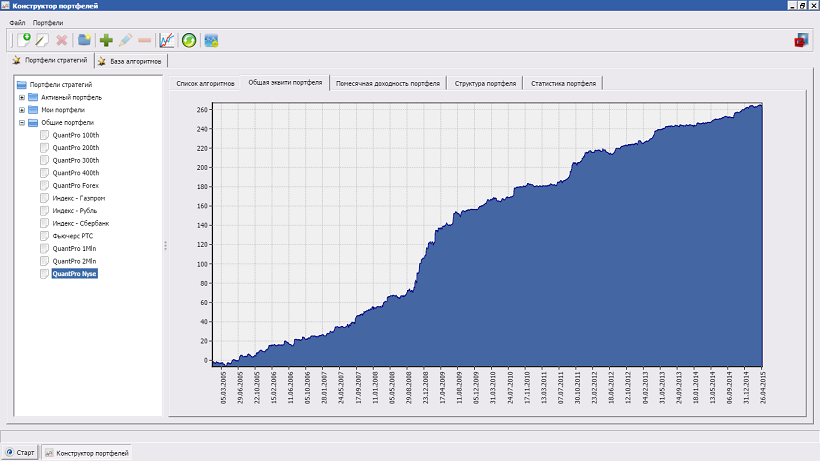Click the red X delete icon
The height and width of the screenshot is (461, 820).
(62, 40)
